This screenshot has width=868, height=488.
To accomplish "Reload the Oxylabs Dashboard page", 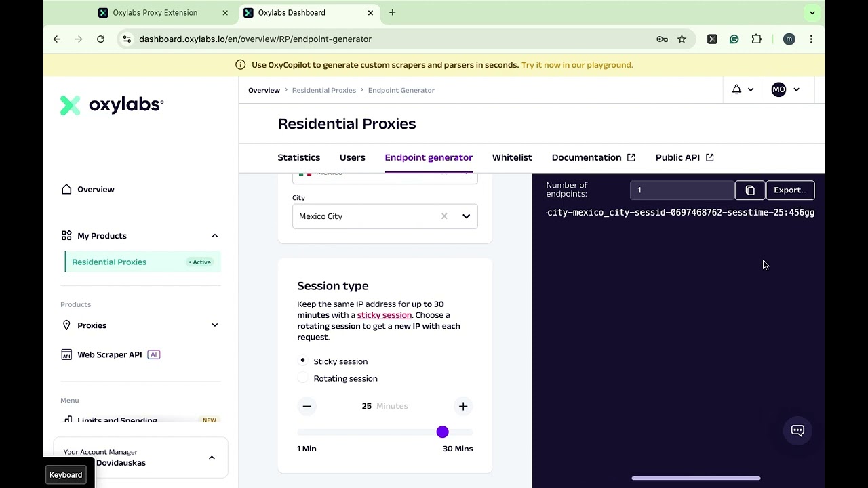I will coord(100,39).
